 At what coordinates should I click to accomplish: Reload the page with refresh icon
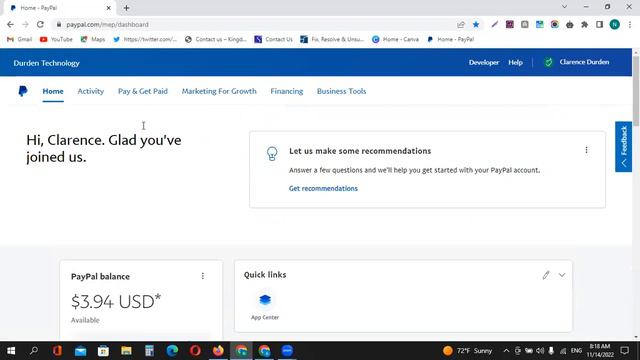[x=40, y=24]
